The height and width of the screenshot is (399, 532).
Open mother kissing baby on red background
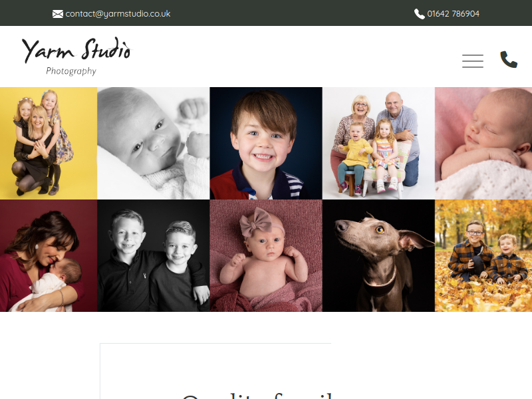click(x=49, y=256)
